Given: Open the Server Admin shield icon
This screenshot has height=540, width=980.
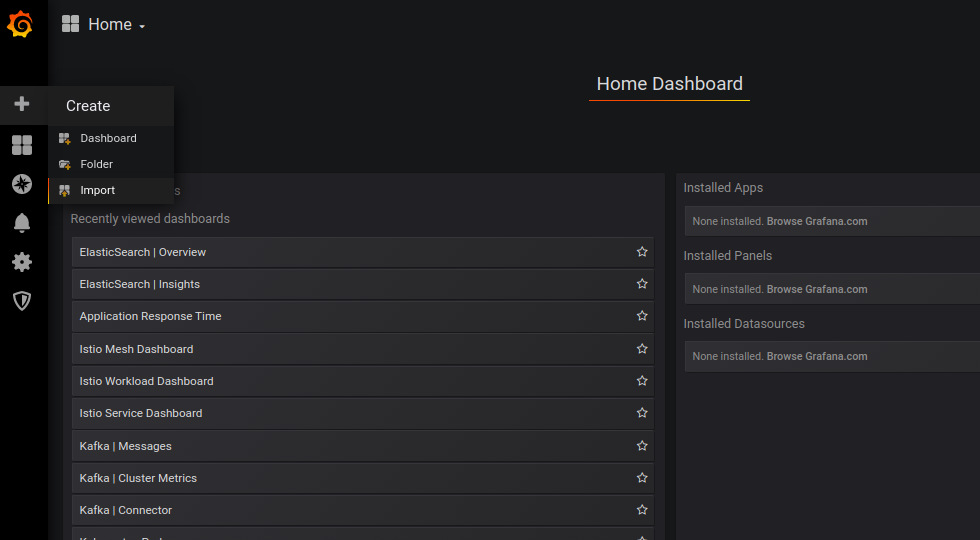Looking at the screenshot, I should pos(22,301).
